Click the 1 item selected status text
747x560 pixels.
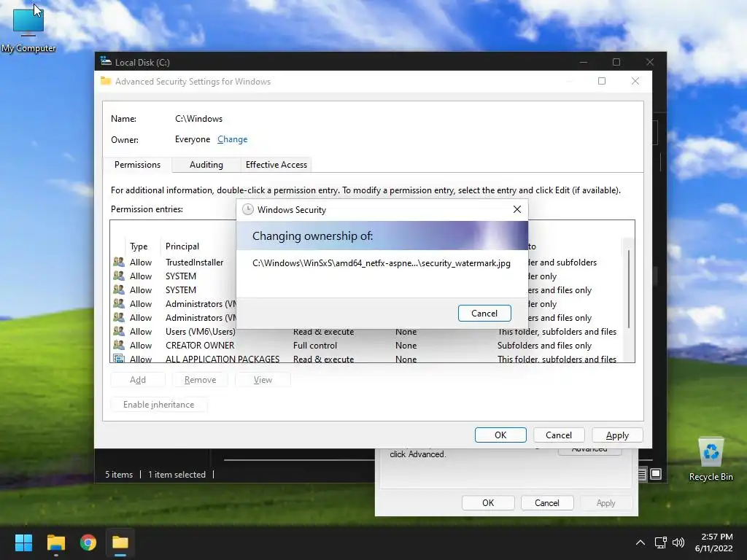tap(177, 474)
